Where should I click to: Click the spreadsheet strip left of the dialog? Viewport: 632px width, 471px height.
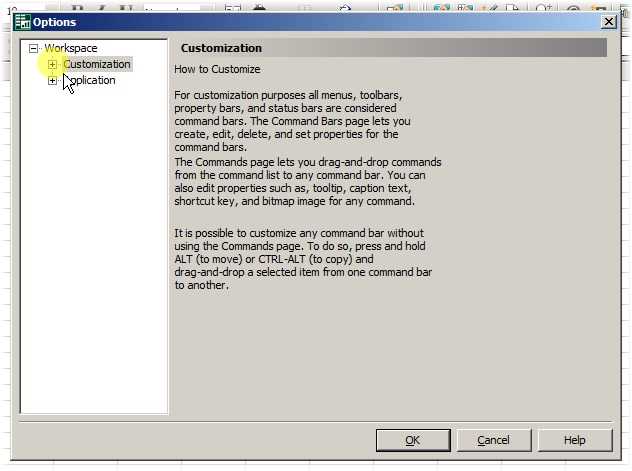(x=5, y=250)
